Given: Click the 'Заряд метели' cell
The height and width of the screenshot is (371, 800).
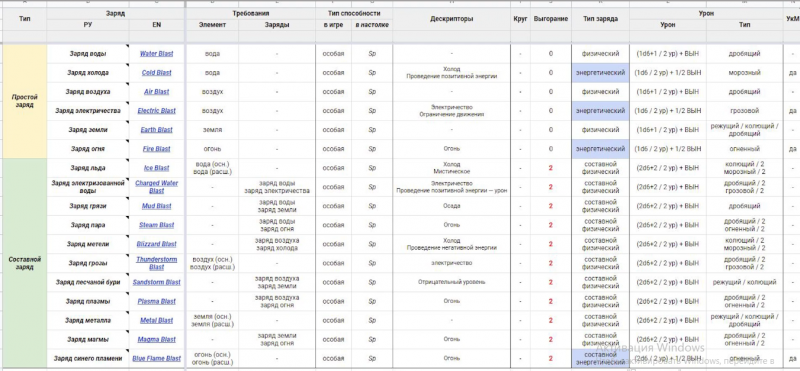Looking at the screenshot, I should pos(88,244).
